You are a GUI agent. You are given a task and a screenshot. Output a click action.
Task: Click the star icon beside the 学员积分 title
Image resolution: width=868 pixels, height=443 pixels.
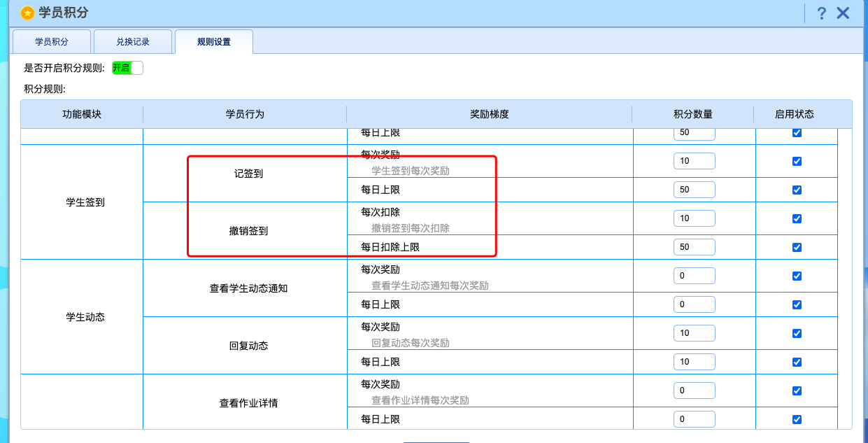[27, 13]
